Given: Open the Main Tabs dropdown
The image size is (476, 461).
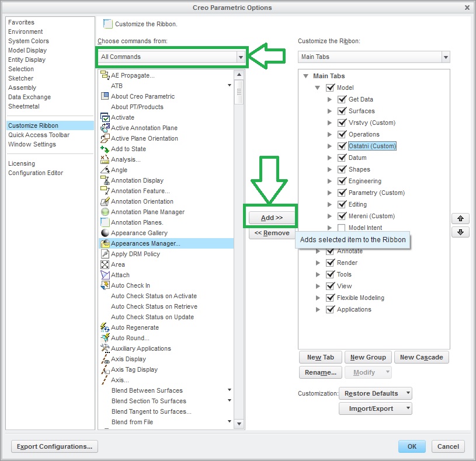Looking at the screenshot, I should coord(446,57).
